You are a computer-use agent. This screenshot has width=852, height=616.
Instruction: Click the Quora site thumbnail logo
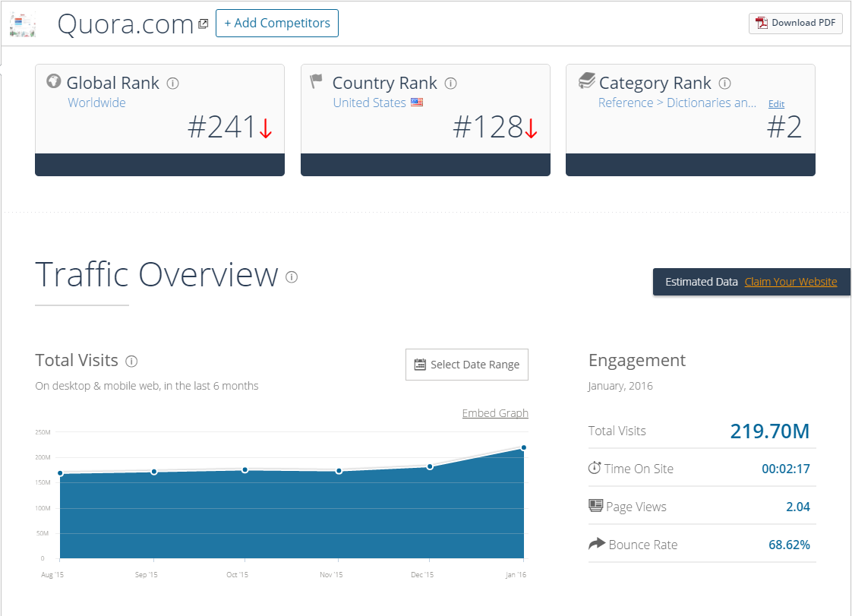click(x=23, y=24)
